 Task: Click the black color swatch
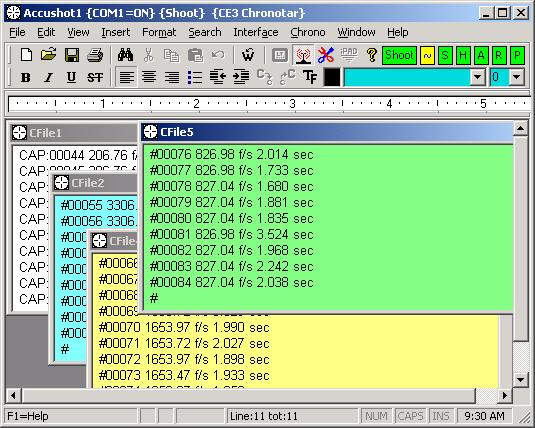(x=332, y=77)
